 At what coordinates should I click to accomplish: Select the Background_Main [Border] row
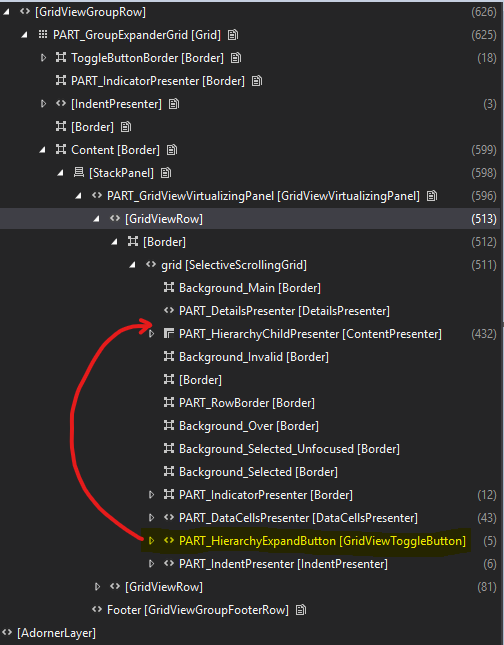coord(250,288)
